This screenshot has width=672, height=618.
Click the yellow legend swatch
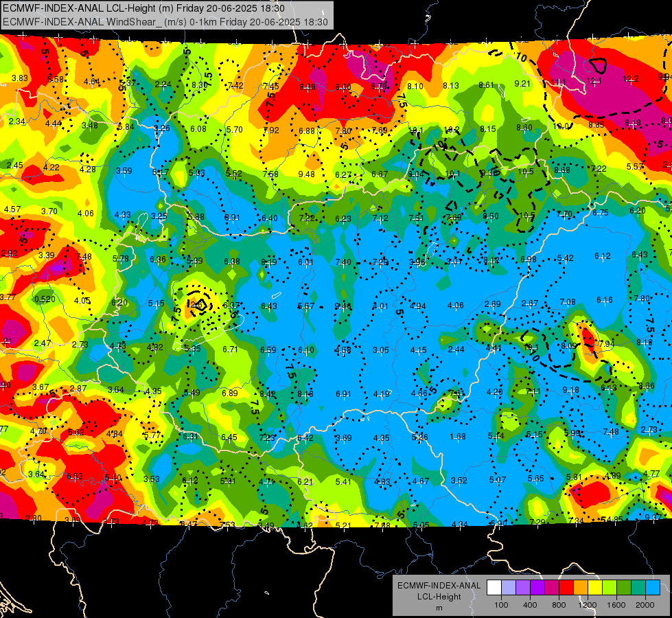595,588
